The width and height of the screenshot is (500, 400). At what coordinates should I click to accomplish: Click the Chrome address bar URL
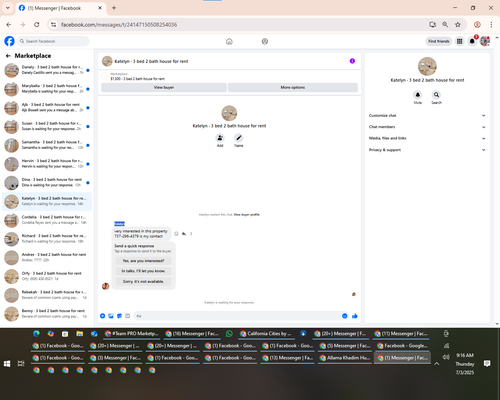point(119,25)
